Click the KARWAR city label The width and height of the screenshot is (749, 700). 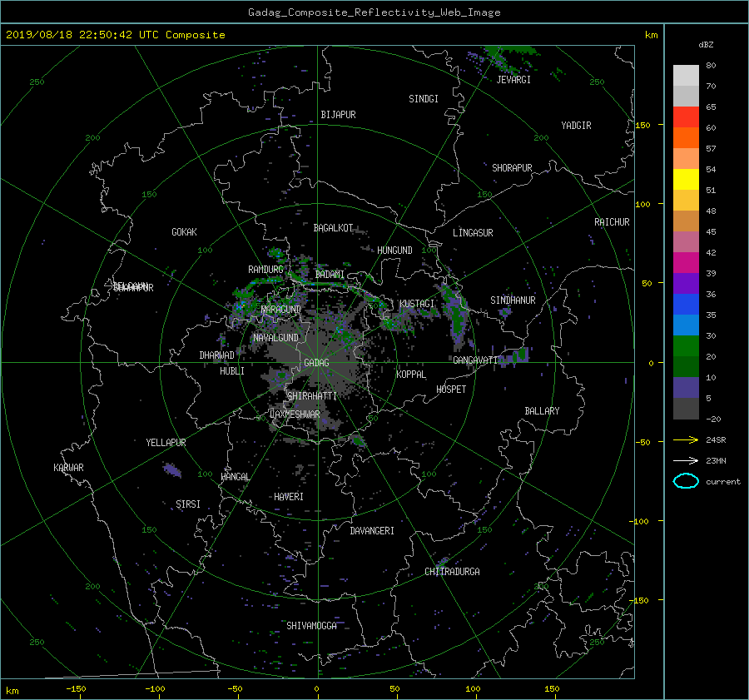[68, 468]
